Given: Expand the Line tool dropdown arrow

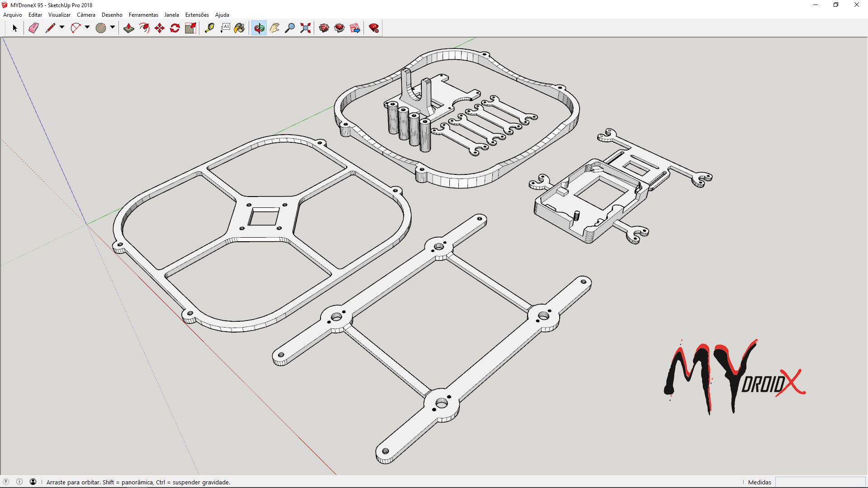Looking at the screenshot, I should [62, 28].
